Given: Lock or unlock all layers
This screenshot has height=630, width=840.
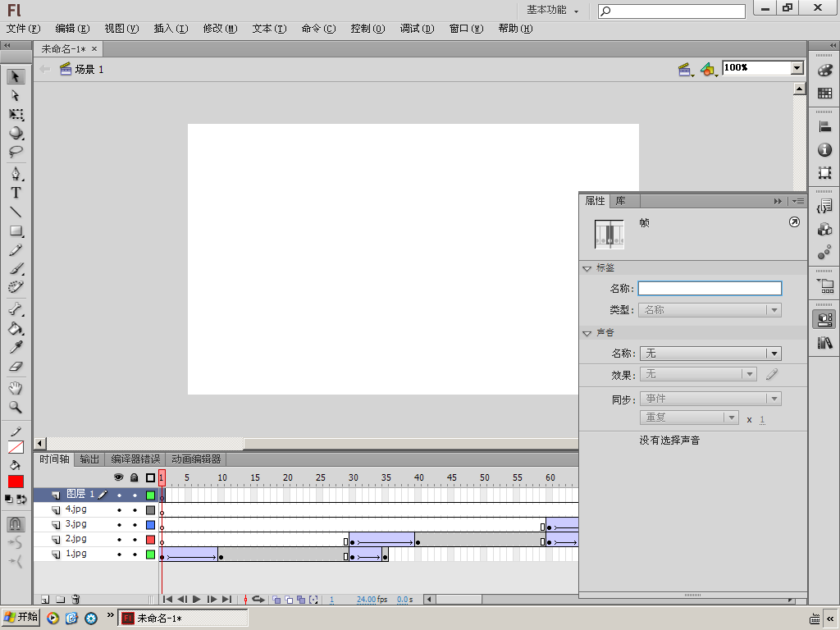Looking at the screenshot, I should click(x=135, y=477).
